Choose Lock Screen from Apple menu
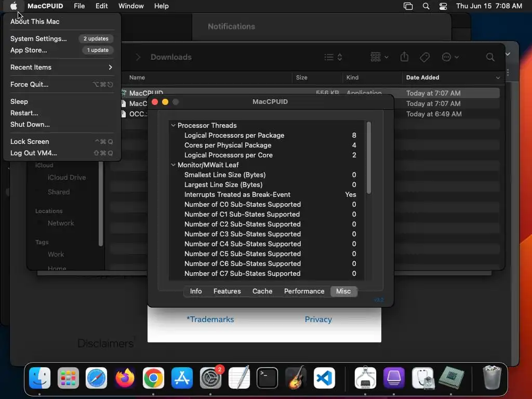Screen dimensions: 532x399 click(62, 141)
